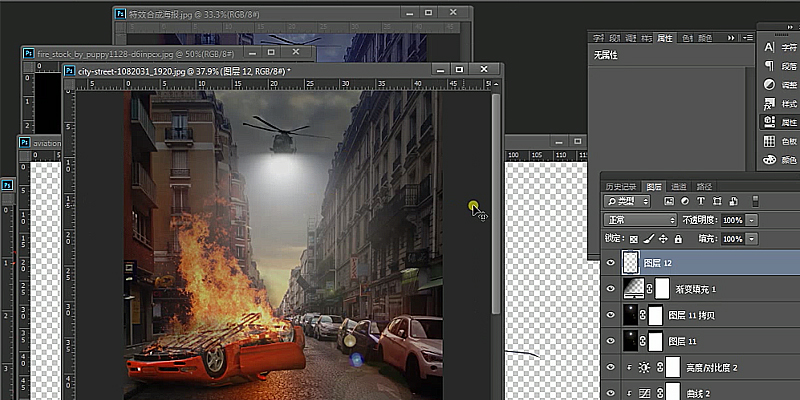Select 渐变填充 1 layer mask thumbnail

pos(662,289)
